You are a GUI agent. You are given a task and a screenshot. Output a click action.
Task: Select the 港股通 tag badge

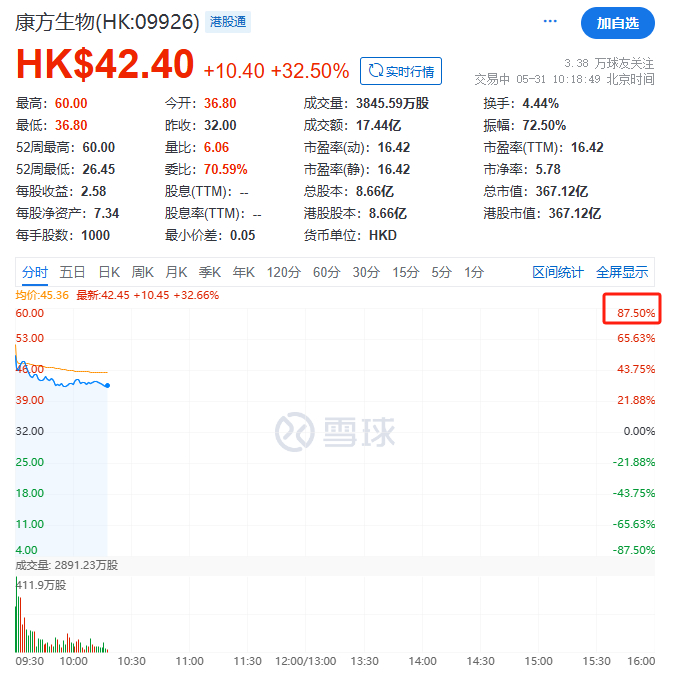coord(228,22)
